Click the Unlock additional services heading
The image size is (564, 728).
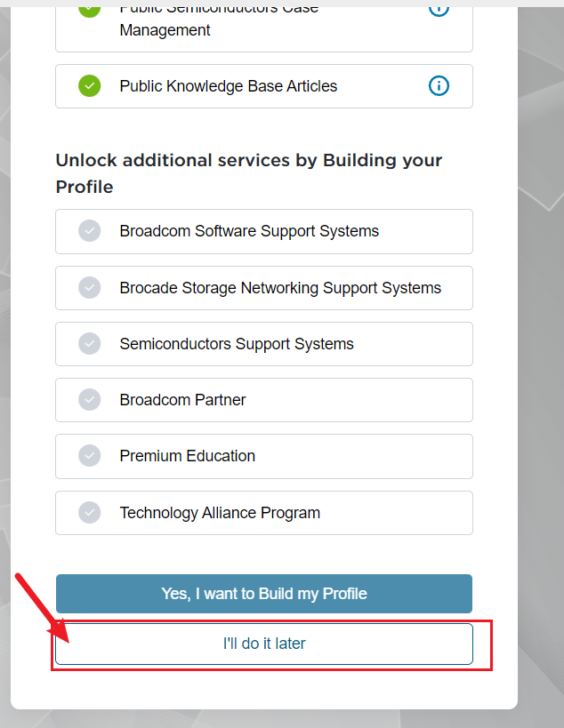click(x=249, y=173)
